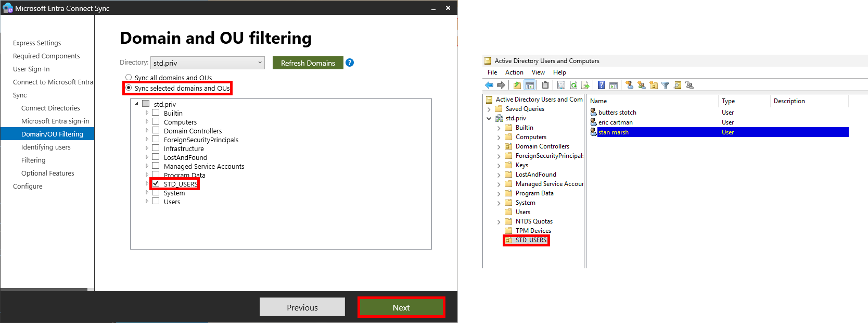Create a new organizational unit icon
Viewport: 868px width, 323px height.
pyautogui.click(x=654, y=85)
